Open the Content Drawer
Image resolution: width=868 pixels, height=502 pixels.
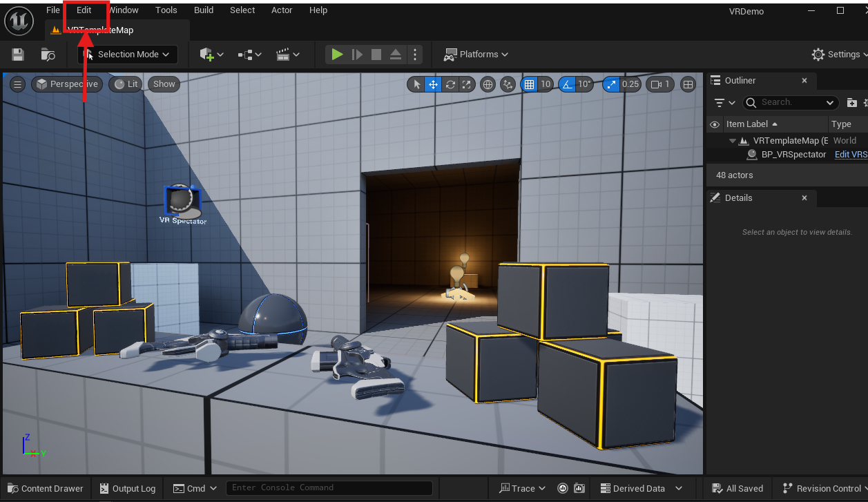coord(45,488)
